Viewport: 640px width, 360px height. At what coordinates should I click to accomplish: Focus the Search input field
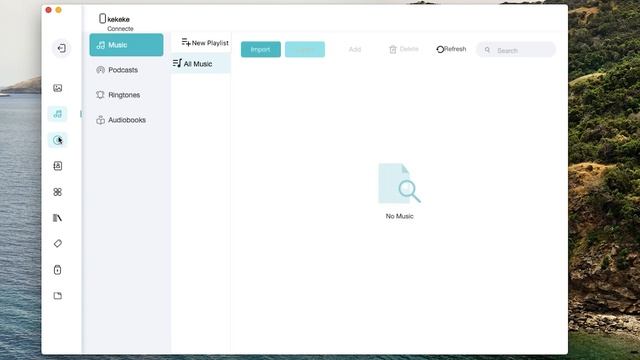(x=516, y=50)
